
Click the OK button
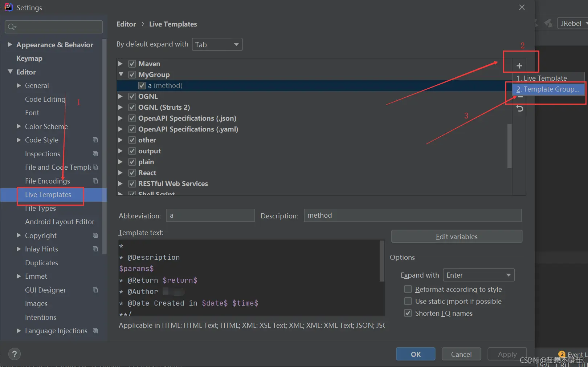point(416,354)
